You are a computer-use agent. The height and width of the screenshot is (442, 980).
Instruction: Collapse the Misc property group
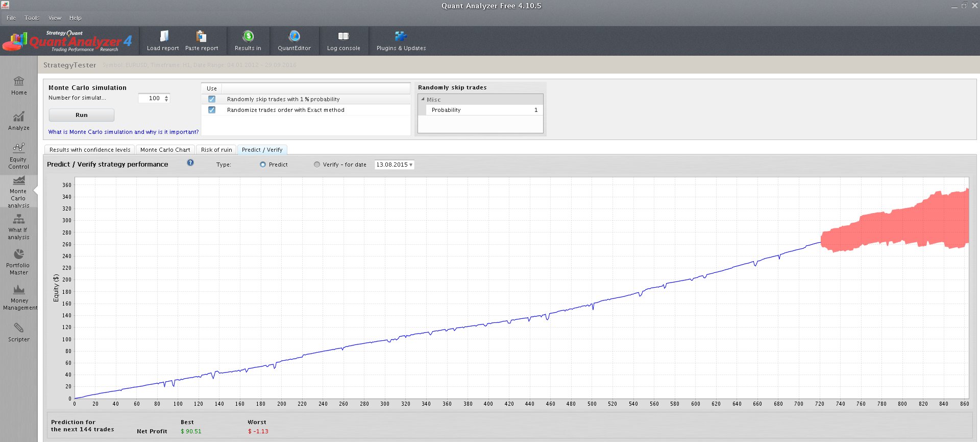coord(423,99)
